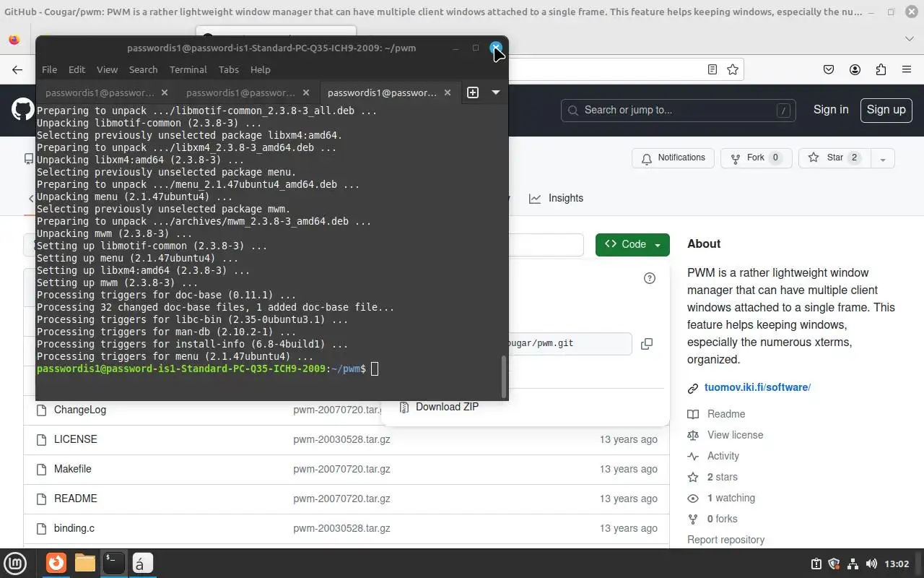Open the Terminal menu
This screenshot has height=578, width=924.
point(188,69)
